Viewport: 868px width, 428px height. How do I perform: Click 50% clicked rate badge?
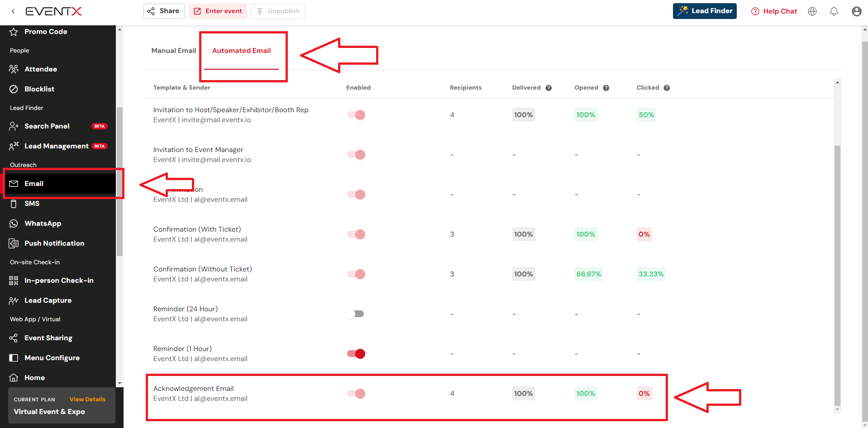[646, 115]
